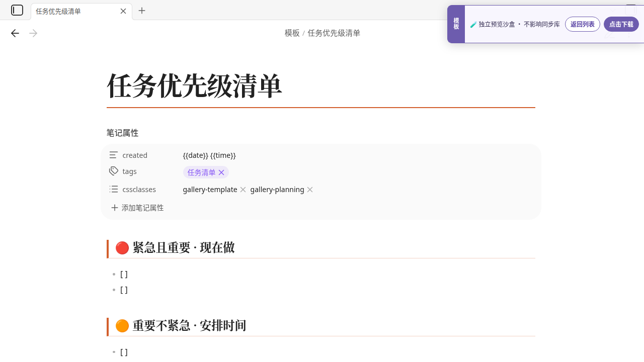This screenshot has height=362, width=644.
Task: Click the tags property name
Action: click(129, 171)
